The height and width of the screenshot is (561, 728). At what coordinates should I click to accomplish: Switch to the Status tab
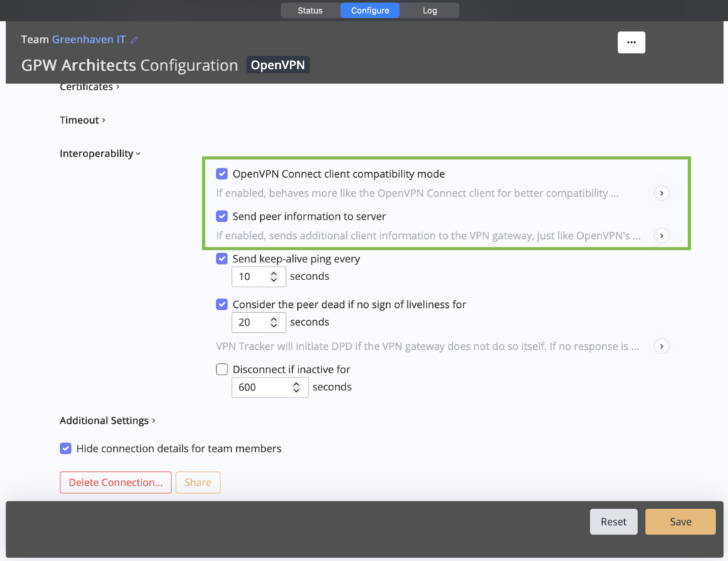click(310, 10)
